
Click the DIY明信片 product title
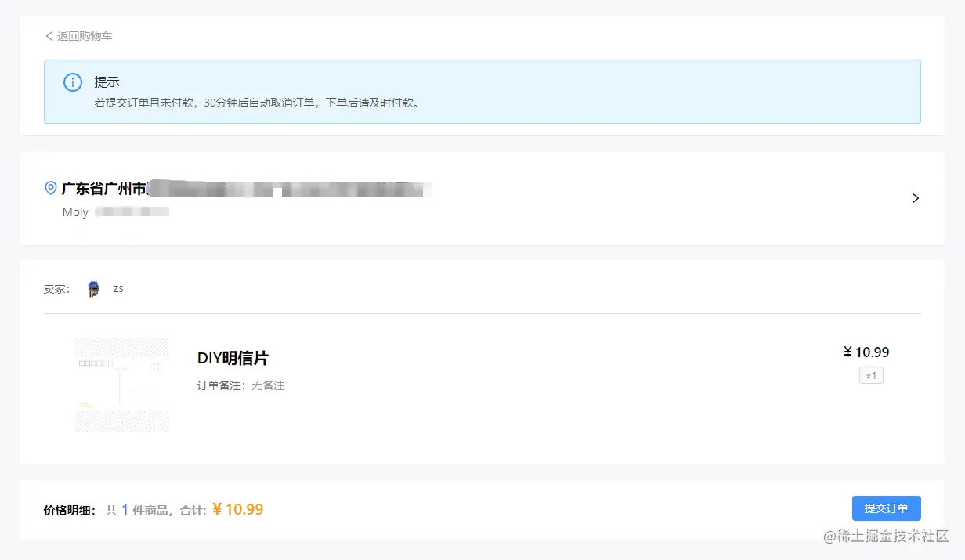233,358
